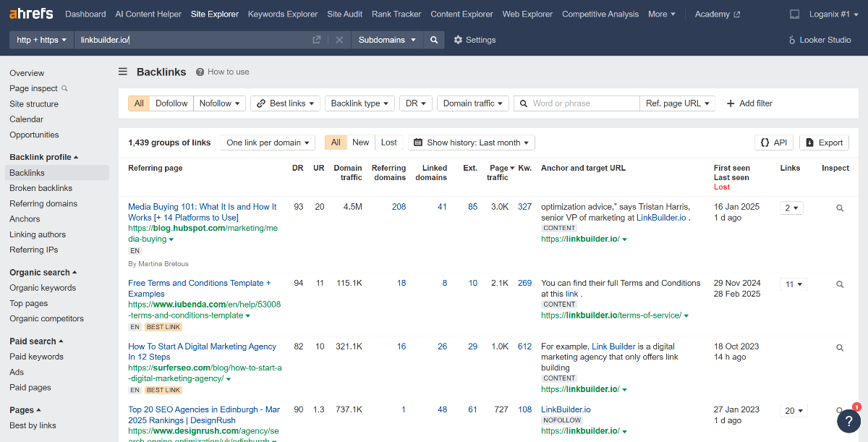Open Overview in the sidebar
Screen dimensions: 868x442
(x=27, y=73)
